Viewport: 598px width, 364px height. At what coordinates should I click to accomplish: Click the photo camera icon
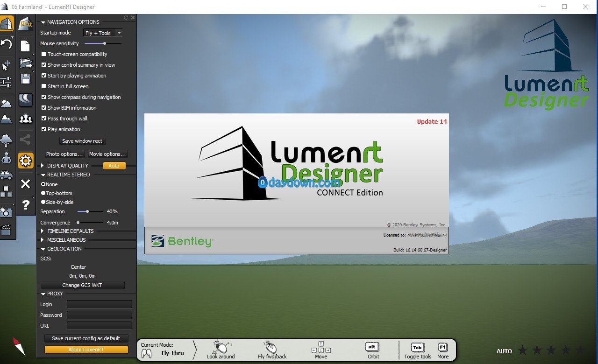tap(6, 212)
